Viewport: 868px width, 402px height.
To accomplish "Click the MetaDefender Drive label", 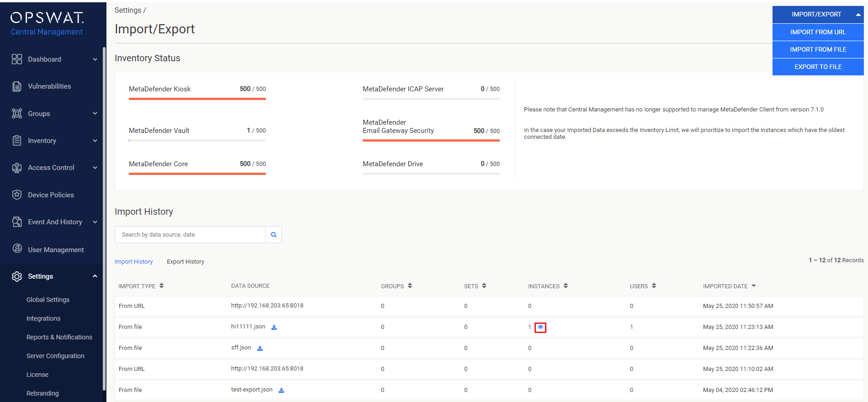I will click(393, 164).
